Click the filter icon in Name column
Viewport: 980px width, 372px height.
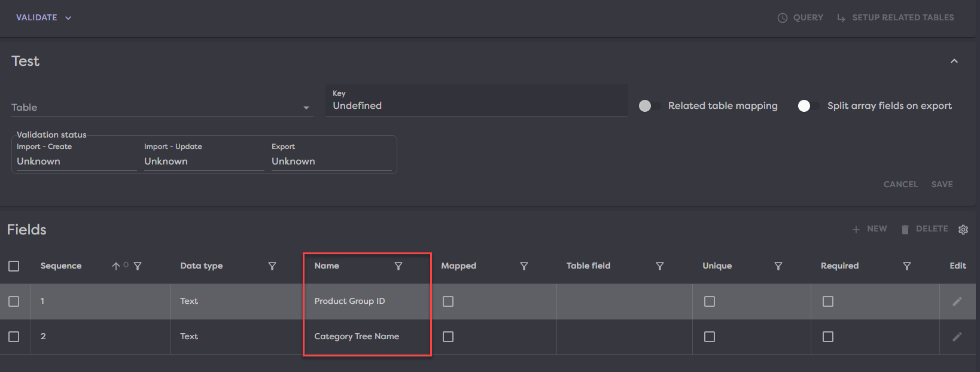[x=398, y=266]
